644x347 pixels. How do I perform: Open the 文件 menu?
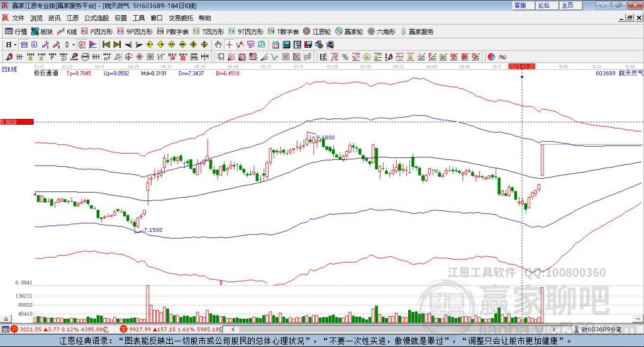(x=18, y=18)
